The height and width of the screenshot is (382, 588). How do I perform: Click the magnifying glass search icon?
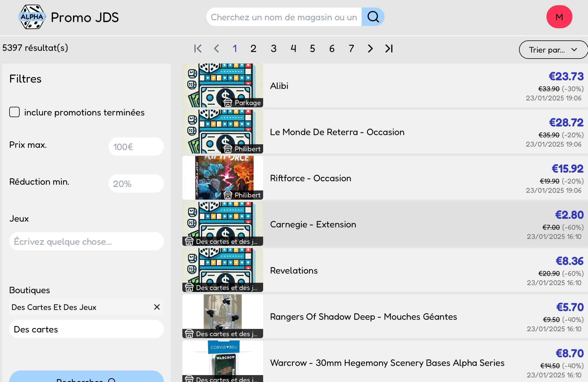point(373,17)
